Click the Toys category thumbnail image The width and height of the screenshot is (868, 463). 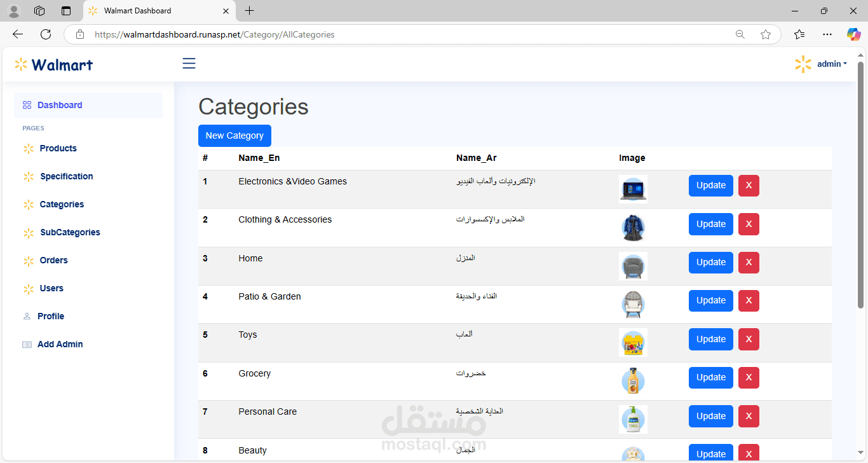634,343
